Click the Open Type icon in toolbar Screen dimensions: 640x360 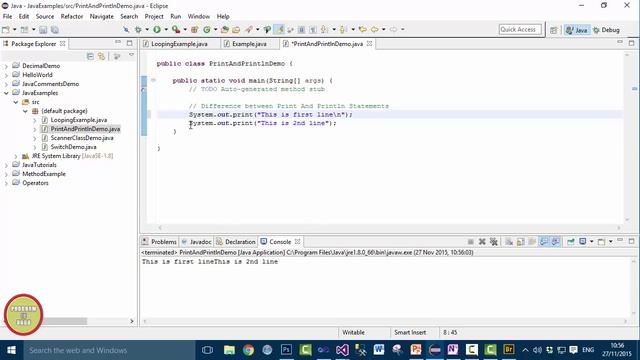coord(224,29)
